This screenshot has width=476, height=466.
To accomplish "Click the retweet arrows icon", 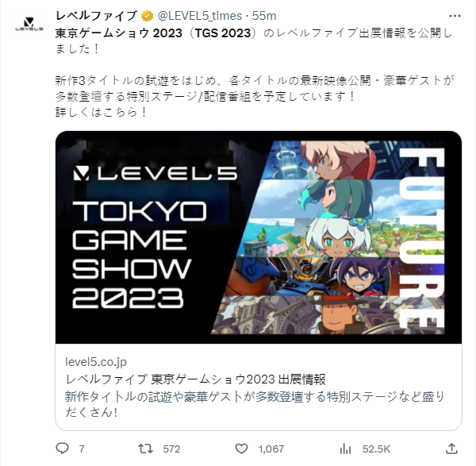I will [x=145, y=449].
